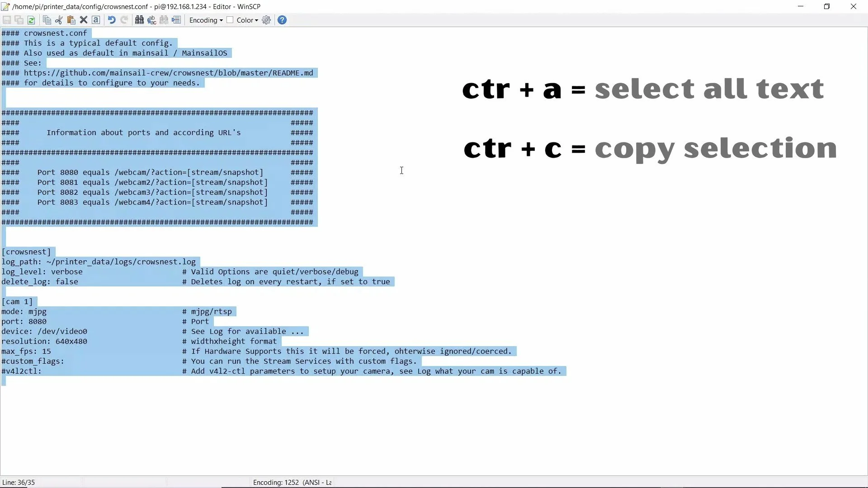This screenshot has height=488, width=868.
Task: Expand the Encoding dropdown
Action: pyautogui.click(x=206, y=20)
